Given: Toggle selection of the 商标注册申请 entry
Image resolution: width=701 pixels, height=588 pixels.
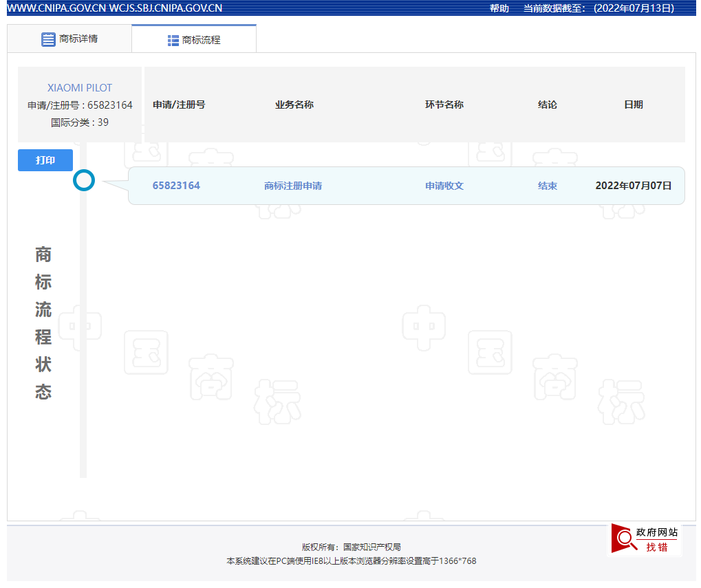Looking at the screenshot, I should (294, 186).
